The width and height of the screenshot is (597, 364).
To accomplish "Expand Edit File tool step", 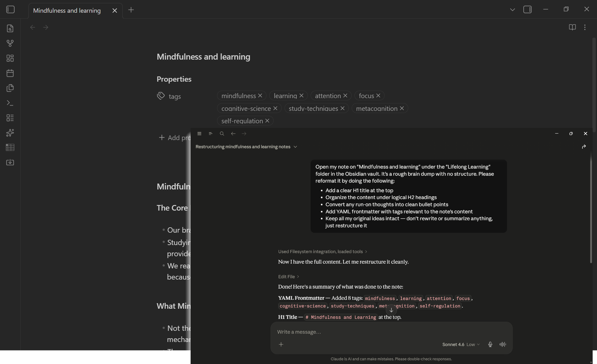I will click(x=288, y=277).
